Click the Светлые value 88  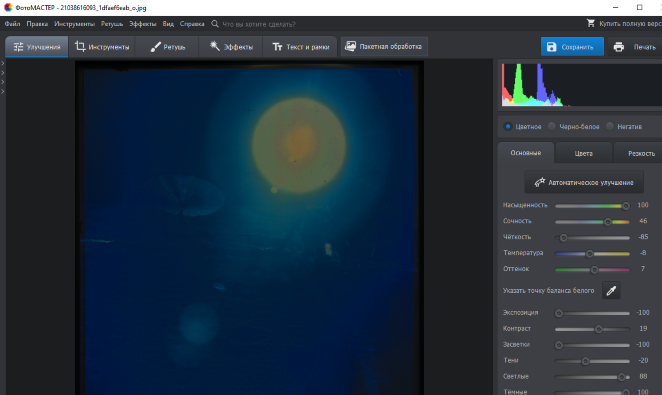click(x=643, y=376)
